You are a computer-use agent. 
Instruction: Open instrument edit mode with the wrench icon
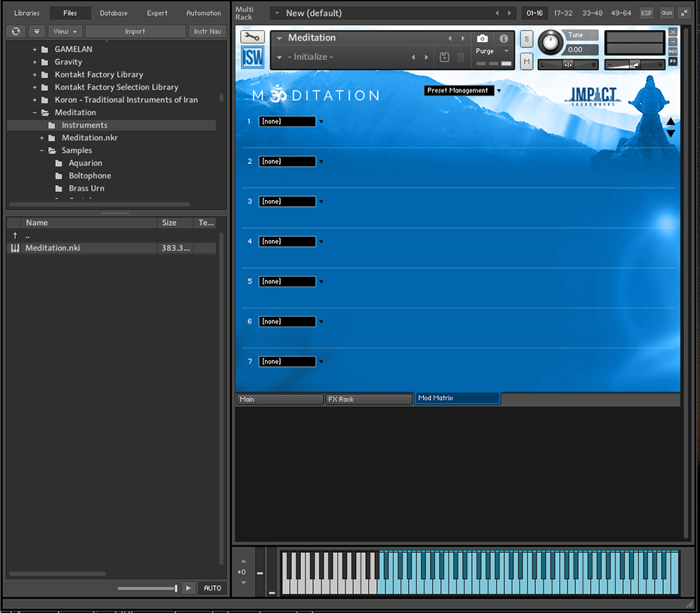[x=252, y=37]
